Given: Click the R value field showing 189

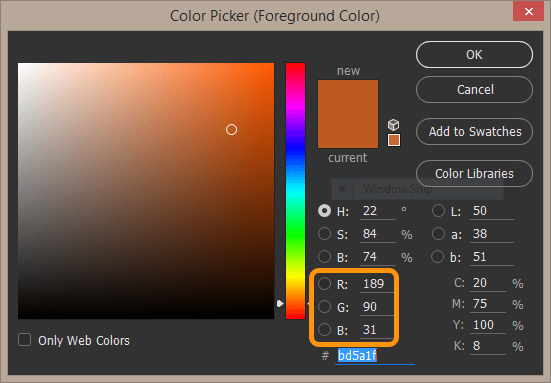Looking at the screenshot, I should click(377, 284).
